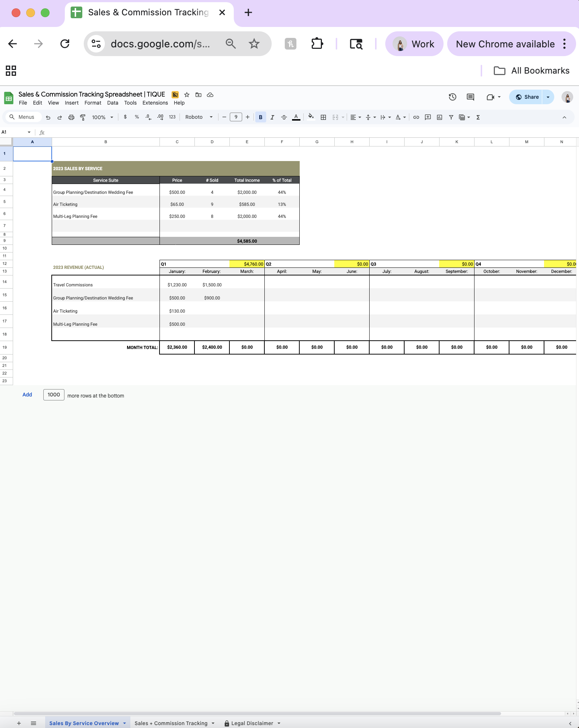Open the Format menu

[x=92, y=103]
